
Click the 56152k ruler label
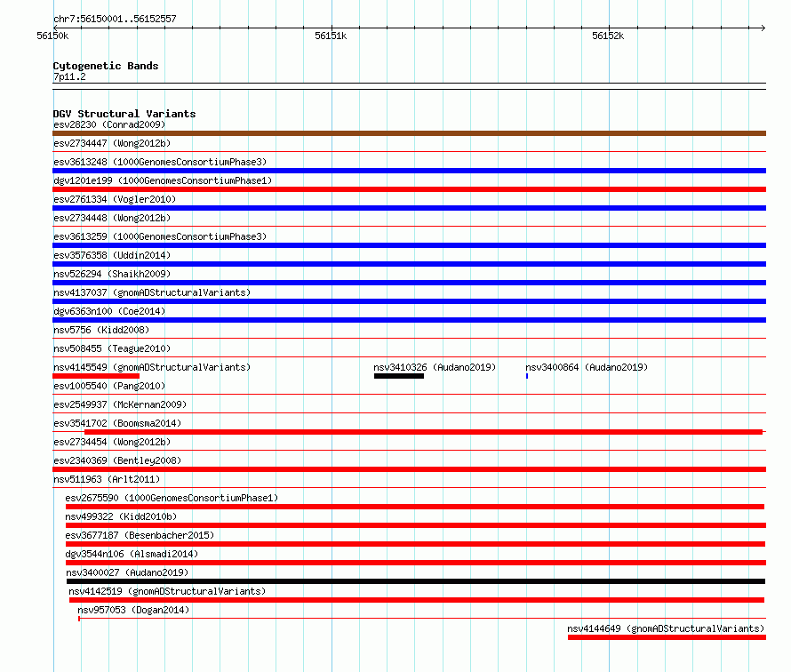(x=608, y=36)
